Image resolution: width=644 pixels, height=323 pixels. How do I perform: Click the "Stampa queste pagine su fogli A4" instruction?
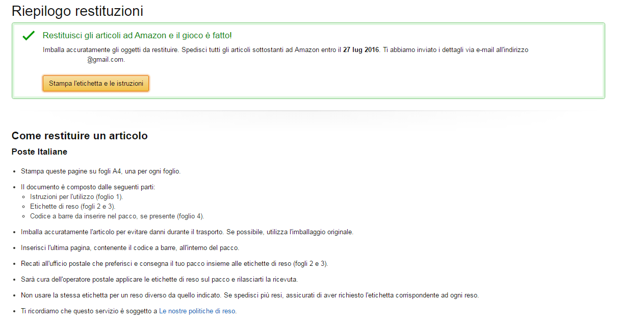[100, 171]
